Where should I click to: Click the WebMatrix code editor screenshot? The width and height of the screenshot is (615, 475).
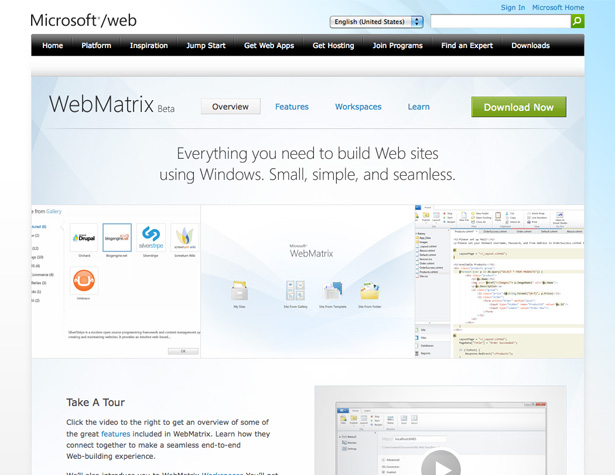click(x=499, y=281)
